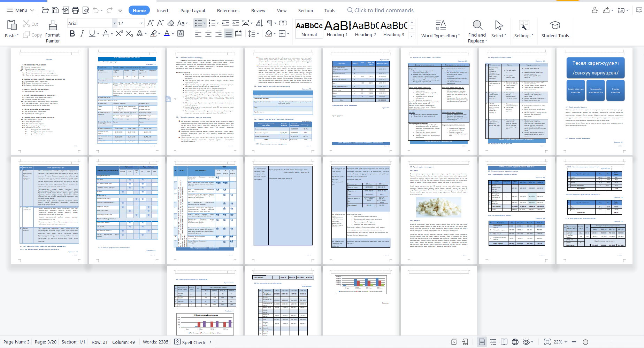Decrease font size with the A- icon
The image size is (644, 348).
160,23
